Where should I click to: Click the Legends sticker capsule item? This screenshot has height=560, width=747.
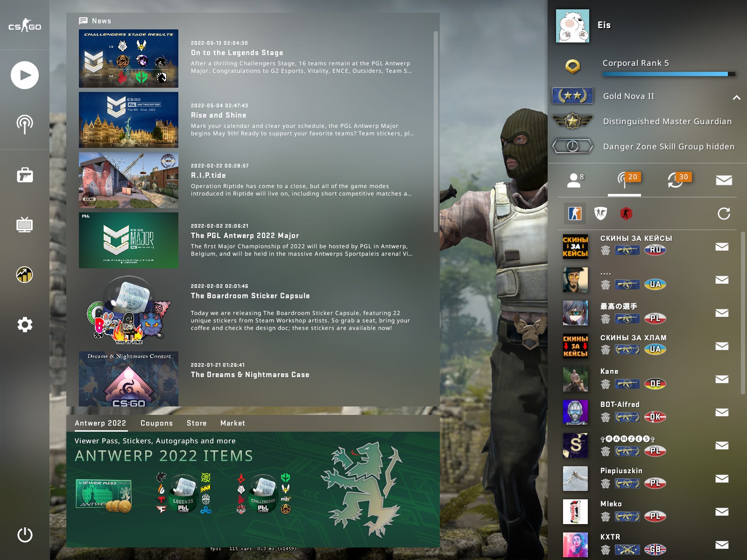183,494
